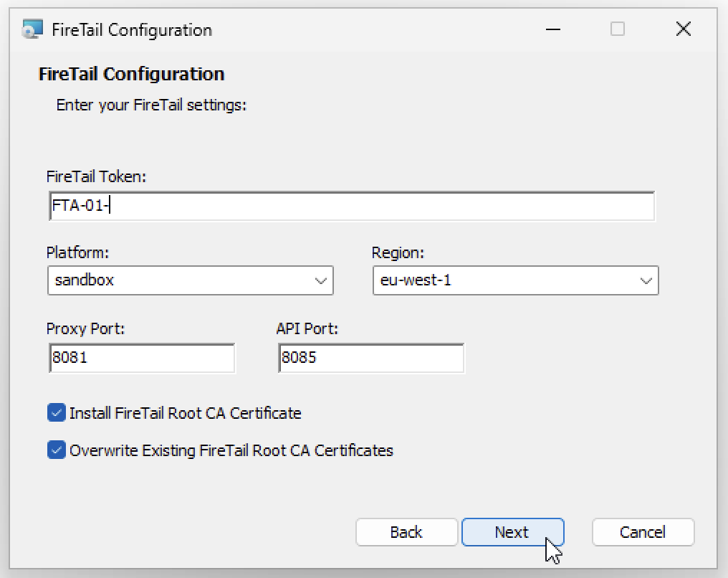Close the FireTail Configuration dialog
This screenshot has height=578, width=728.
click(683, 29)
